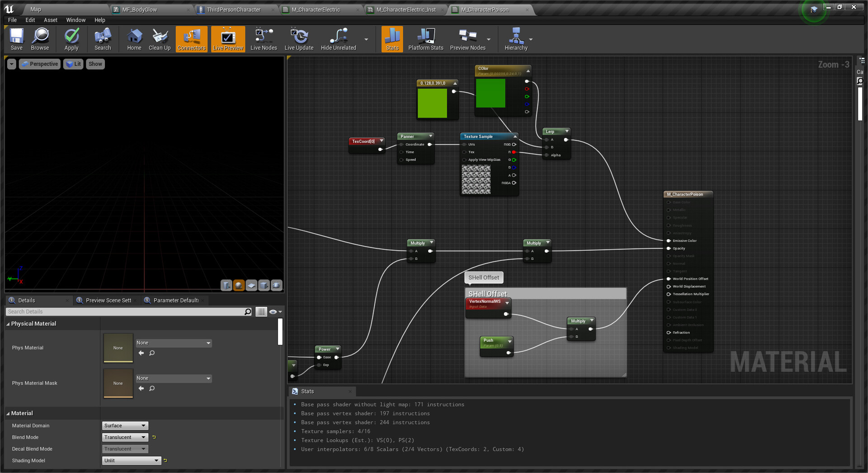Click the Show viewport button

[95, 64]
